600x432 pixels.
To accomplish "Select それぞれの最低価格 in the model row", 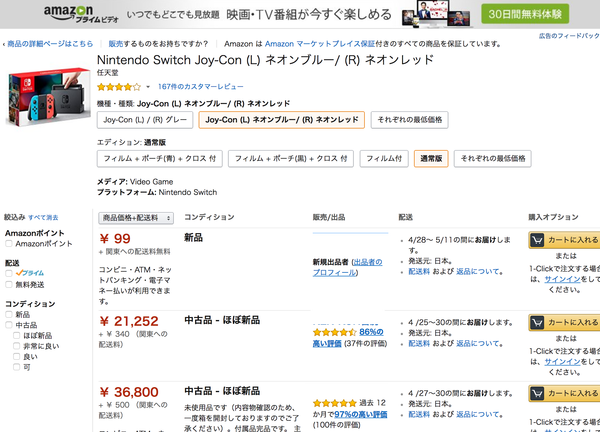I will tap(409, 120).
